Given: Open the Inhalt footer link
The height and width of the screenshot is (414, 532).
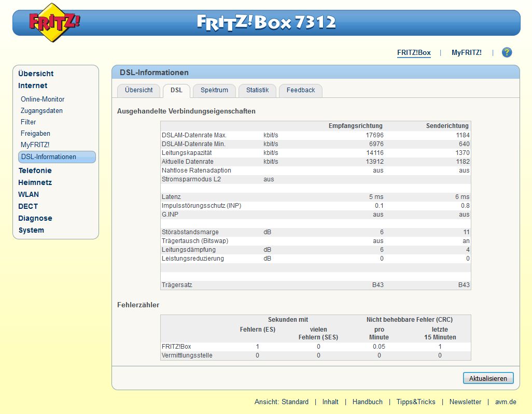Looking at the screenshot, I should tap(330, 402).
